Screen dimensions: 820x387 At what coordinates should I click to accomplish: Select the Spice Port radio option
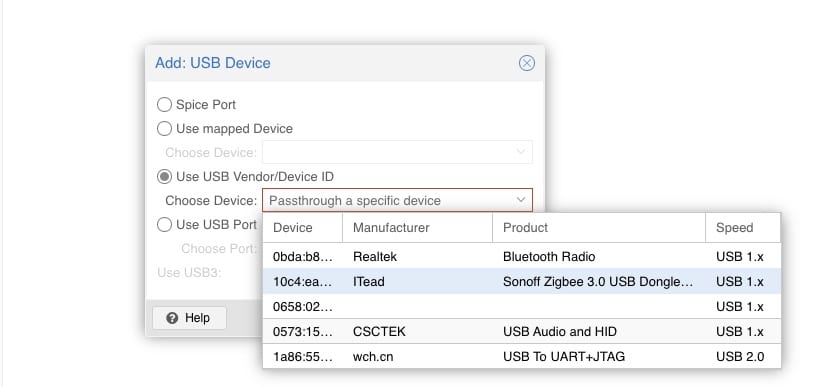164,105
